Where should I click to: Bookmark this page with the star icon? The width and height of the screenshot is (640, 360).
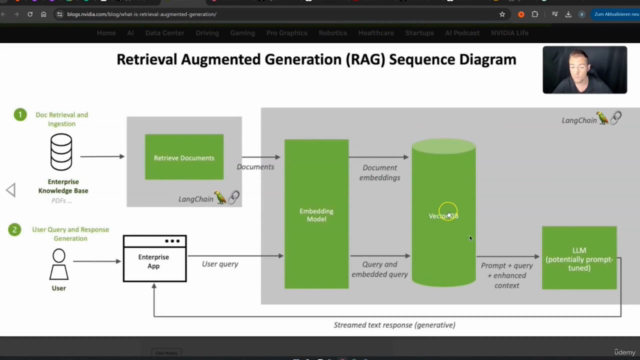(x=502, y=14)
